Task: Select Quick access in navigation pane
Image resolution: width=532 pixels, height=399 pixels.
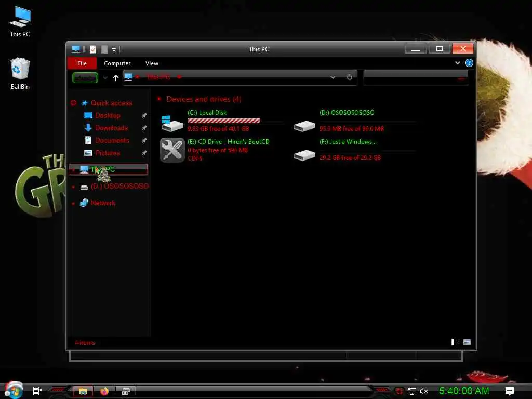Action: [112, 103]
